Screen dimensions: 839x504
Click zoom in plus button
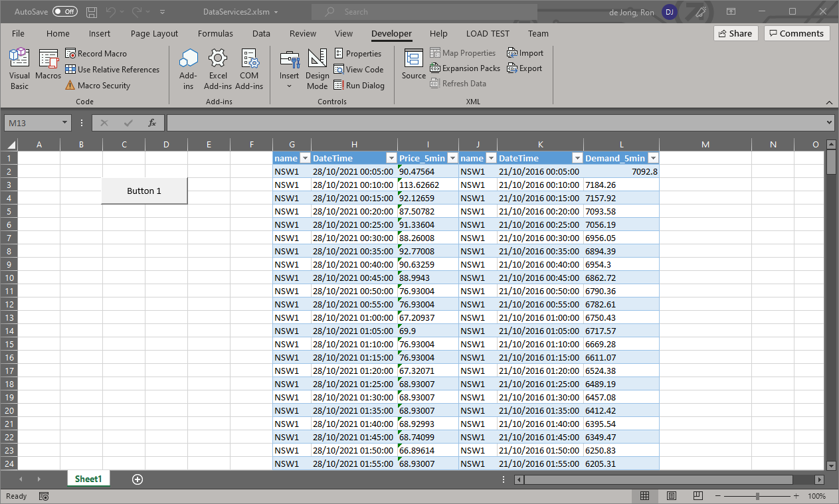[796, 496]
